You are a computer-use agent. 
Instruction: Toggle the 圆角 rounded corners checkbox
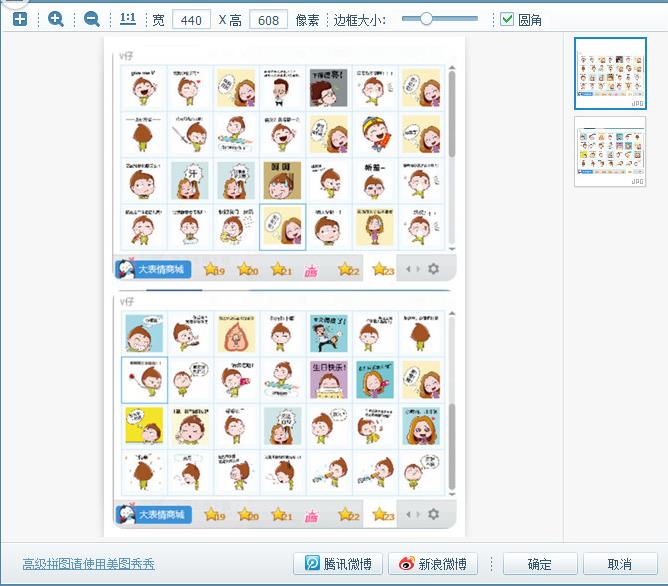(507, 19)
